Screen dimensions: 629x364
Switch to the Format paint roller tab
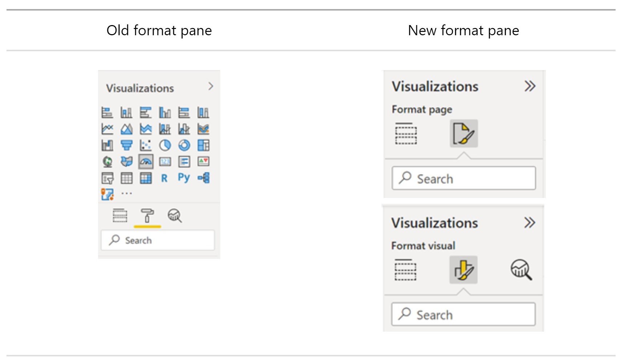[148, 216]
